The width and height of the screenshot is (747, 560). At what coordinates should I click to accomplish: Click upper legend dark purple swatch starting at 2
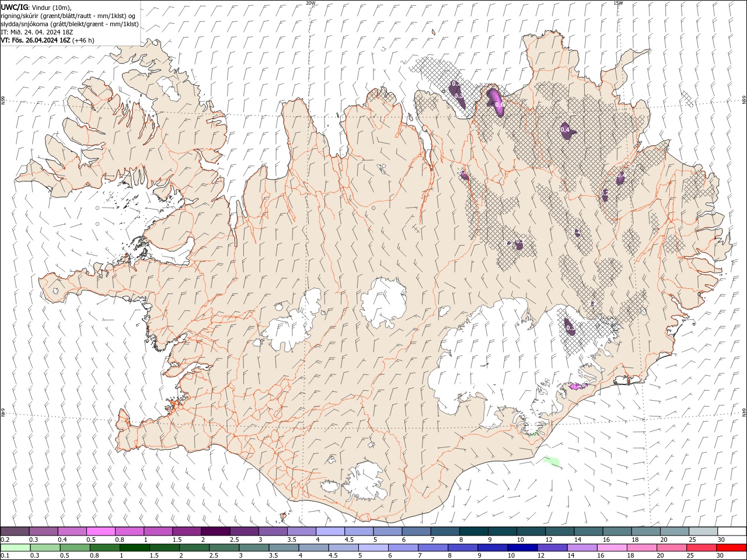point(215,531)
